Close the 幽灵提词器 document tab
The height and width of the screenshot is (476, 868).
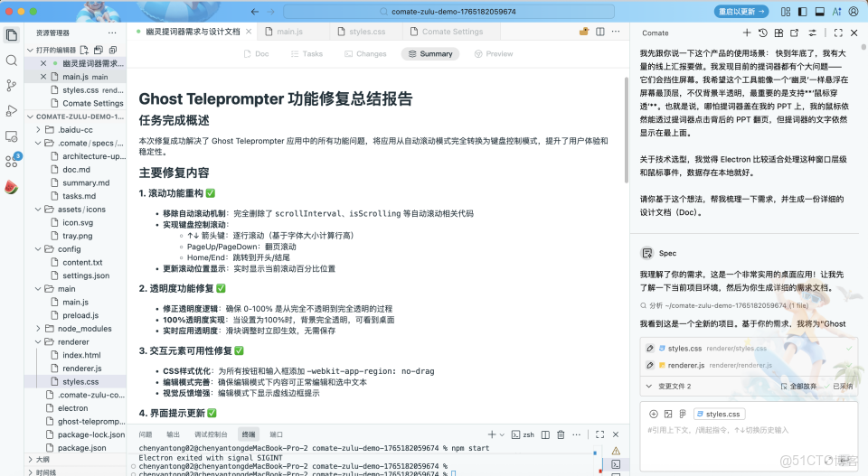(249, 32)
